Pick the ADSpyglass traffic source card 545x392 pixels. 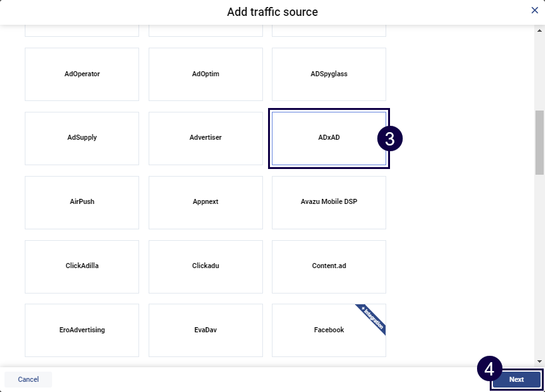(329, 74)
